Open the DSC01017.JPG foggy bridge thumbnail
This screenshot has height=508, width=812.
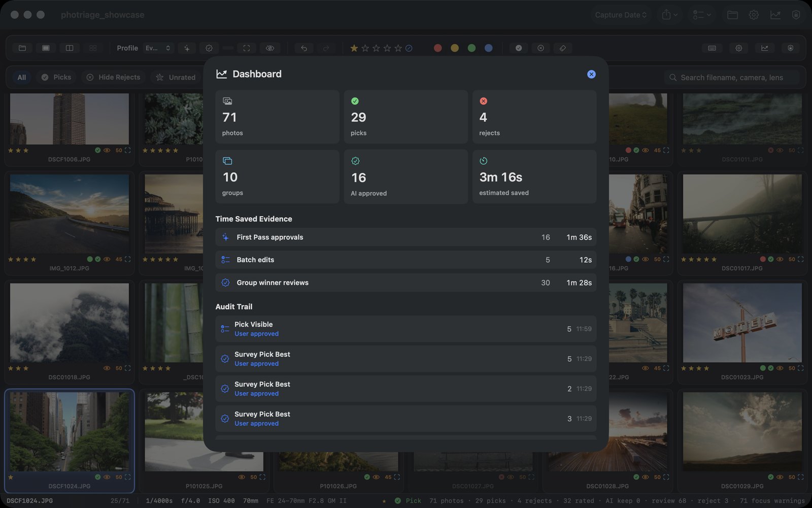click(x=742, y=214)
